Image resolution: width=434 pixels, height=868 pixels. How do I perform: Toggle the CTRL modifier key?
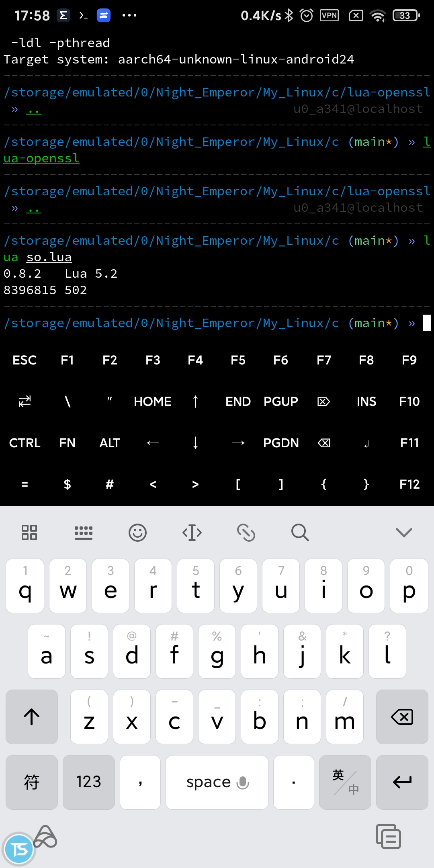[x=25, y=443]
